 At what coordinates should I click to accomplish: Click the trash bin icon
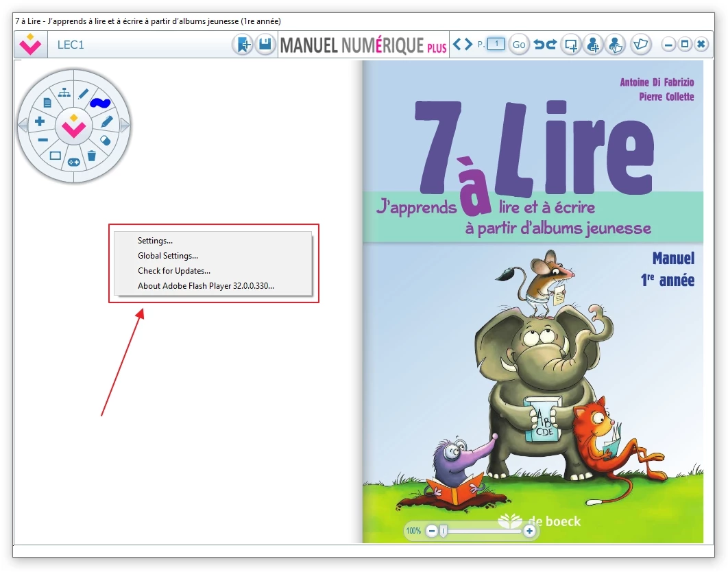coord(92,156)
